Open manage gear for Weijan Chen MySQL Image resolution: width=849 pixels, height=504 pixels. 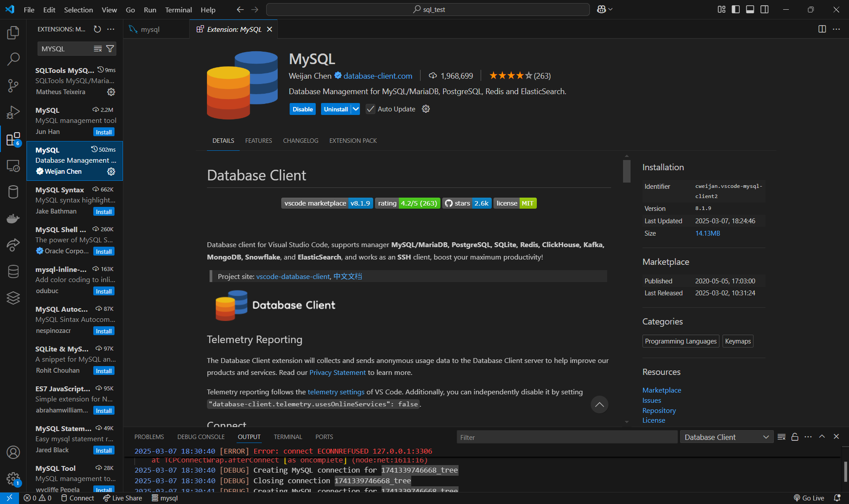[x=111, y=172]
